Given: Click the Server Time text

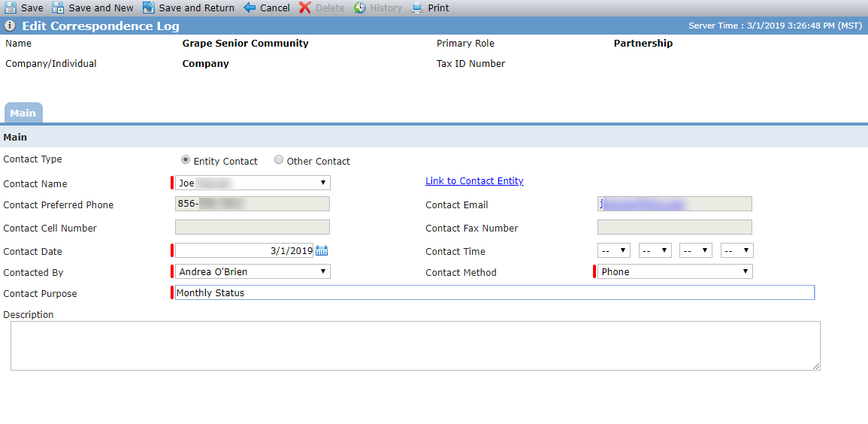Looking at the screenshot, I should point(775,26).
